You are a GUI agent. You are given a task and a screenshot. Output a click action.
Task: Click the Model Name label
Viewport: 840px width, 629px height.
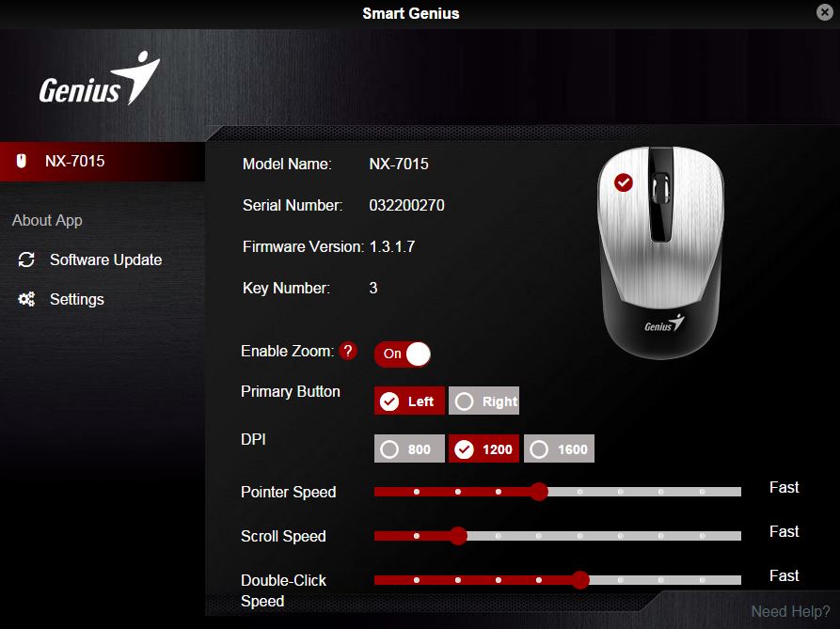(x=287, y=164)
